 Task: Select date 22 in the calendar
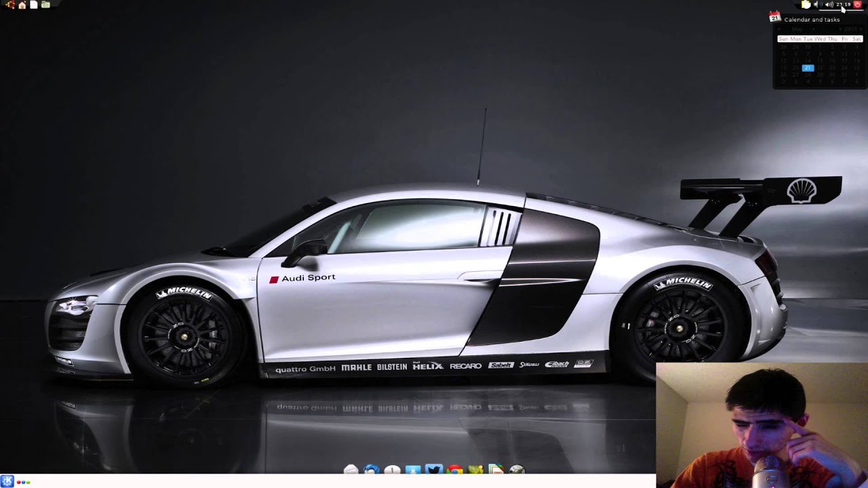820,68
